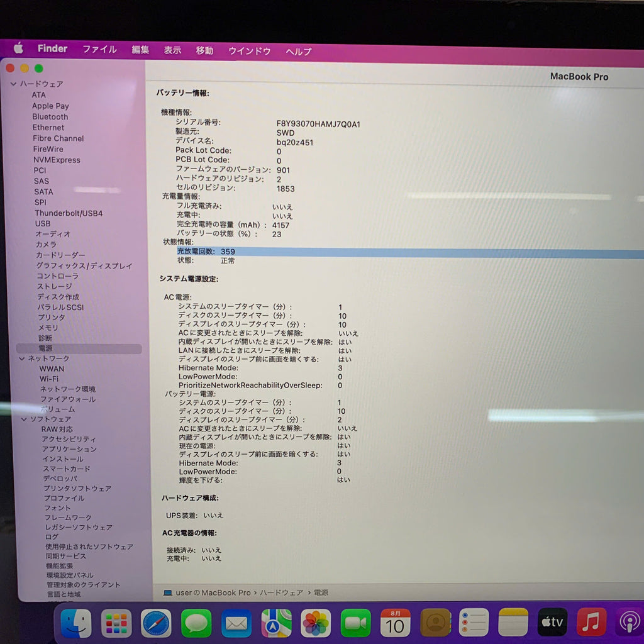The height and width of the screenshot is (644, 644).
Task: Click the セルのリビジョン value 1853
Action: click(286, 189)
